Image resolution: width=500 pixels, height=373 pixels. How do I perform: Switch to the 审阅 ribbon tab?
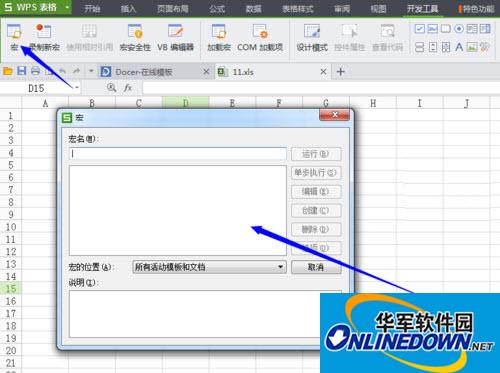click(x=342, y=8)
